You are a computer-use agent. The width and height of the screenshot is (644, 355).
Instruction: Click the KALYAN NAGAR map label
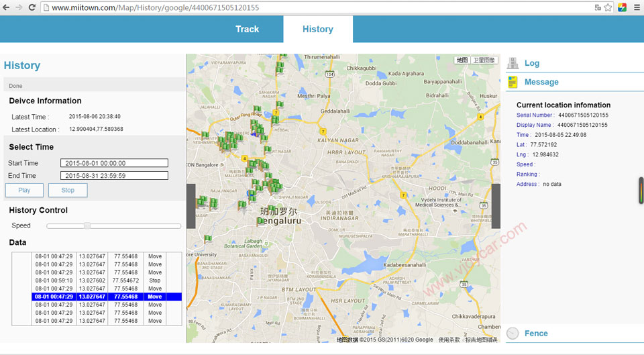[x=338, y=140]
